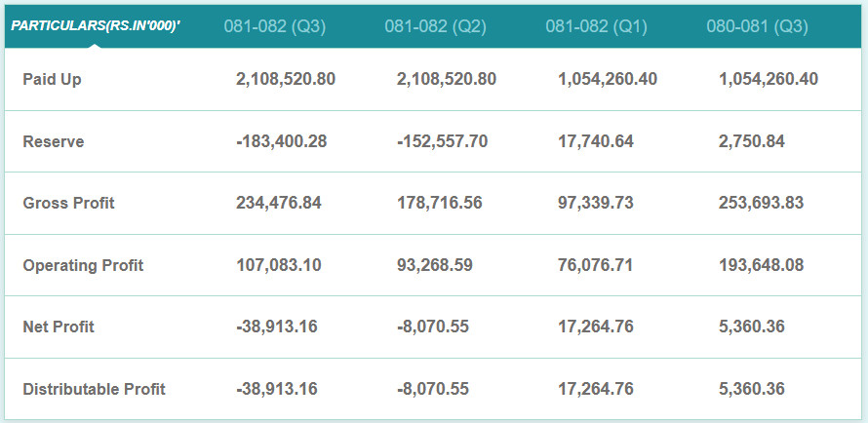Select Operating Profit value 107,083.10
868x423 pixels.
[x=279, y=265]
